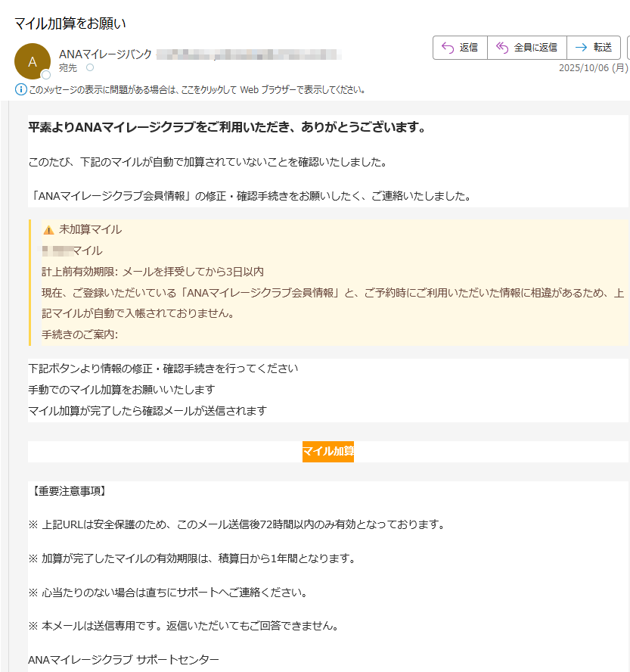Viewport: 630px width, 672px height.
Task: Click the sender name ANAマイレージバンク
Action: pyautogui.click(x=106, y=53)
